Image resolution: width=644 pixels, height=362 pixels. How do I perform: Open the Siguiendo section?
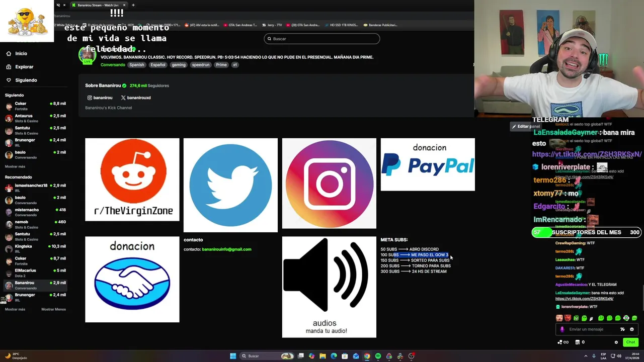tap(21, 80)
